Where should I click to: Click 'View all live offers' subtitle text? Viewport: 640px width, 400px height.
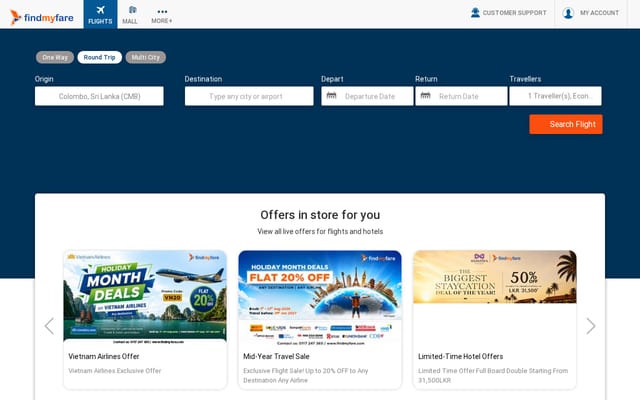point(320,231)
